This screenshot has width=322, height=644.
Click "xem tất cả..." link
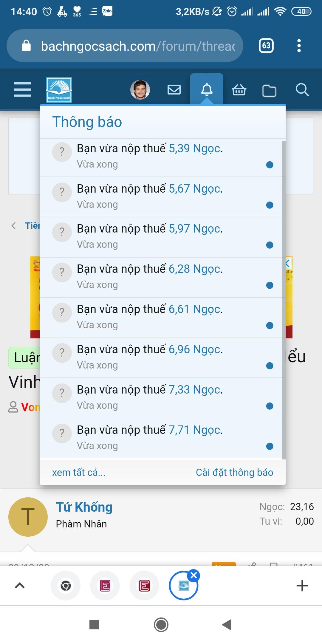(x=79, y=472)
